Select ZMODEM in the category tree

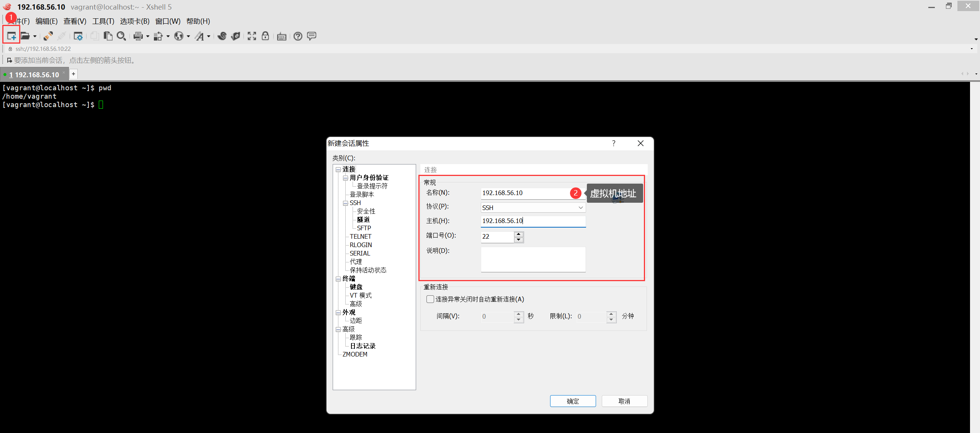coord(355,354)
